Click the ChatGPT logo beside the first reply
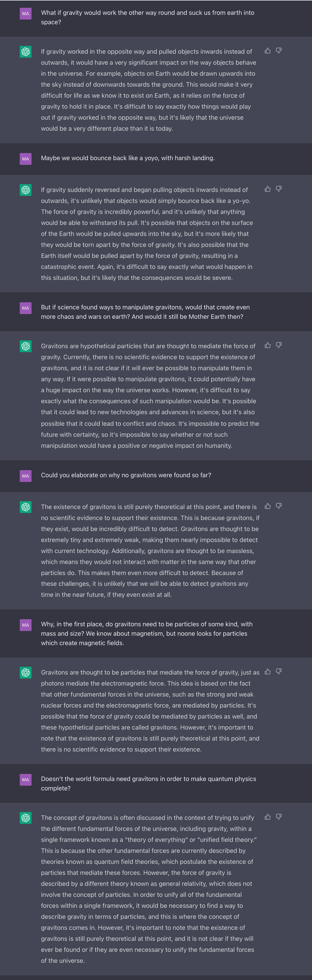The image size is (312, 980). (26, 52)
